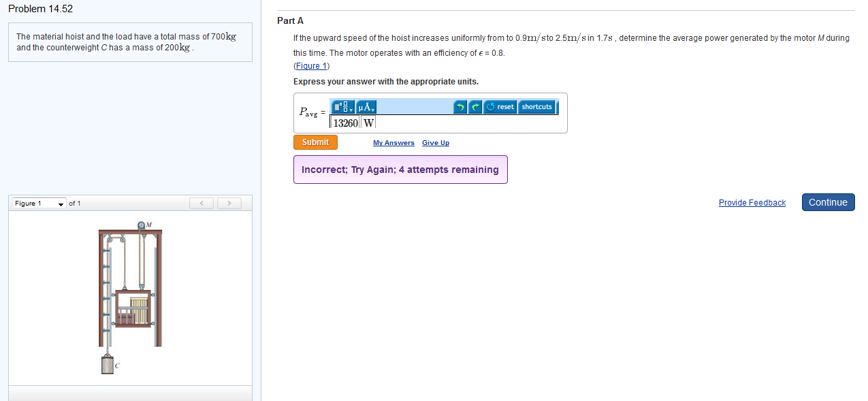Screen dimensions: 868x401
Task: Click the redo arrow in answer toolbar
Action: (x=476, y=107)
